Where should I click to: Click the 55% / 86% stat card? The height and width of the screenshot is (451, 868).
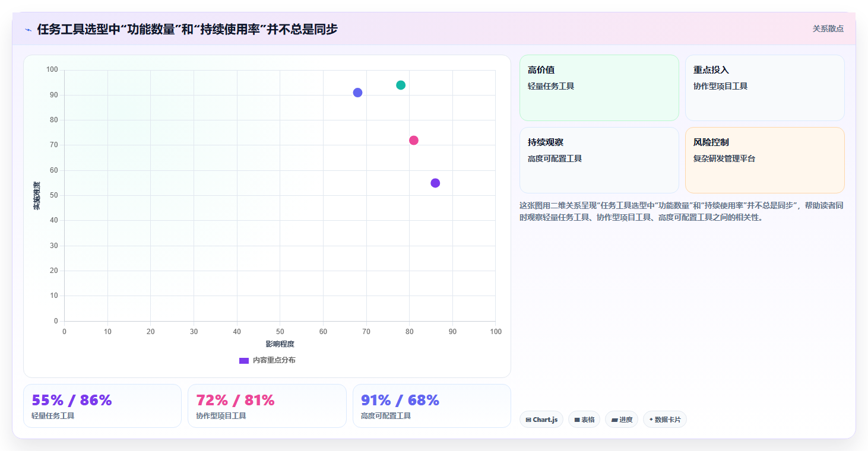click(x=102, y=406)
